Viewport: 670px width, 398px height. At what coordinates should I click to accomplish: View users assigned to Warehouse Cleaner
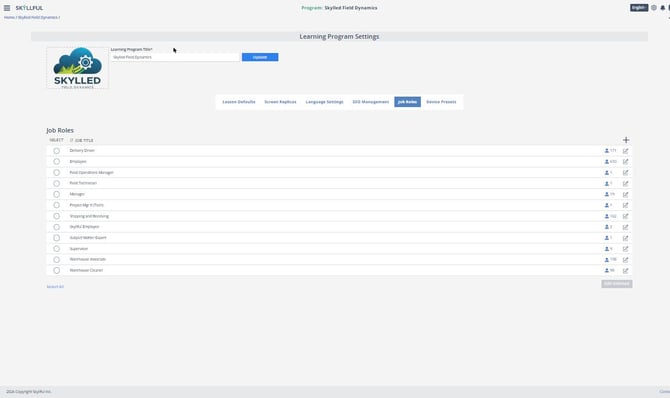pyautogui.click(x=609, y=271)
